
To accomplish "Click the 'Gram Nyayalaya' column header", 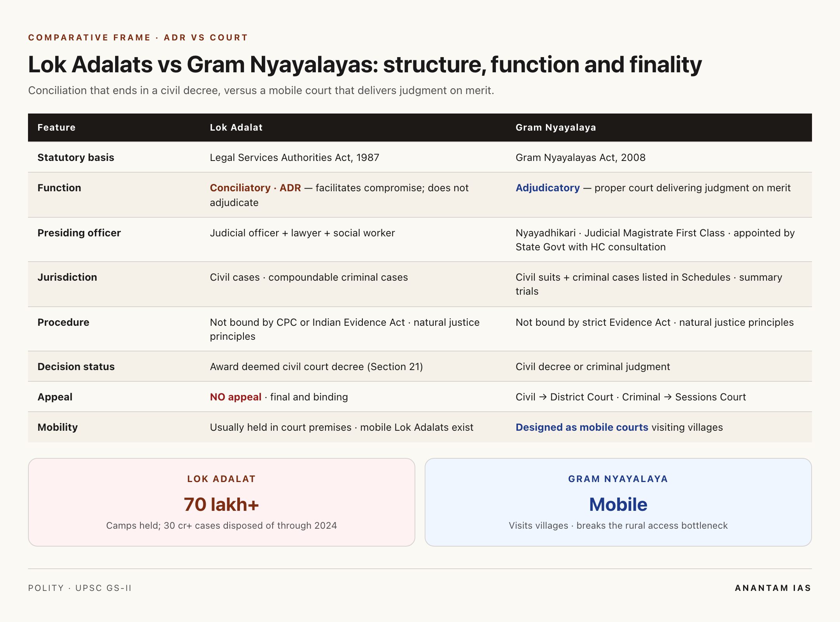I will [x=556, y=128].
